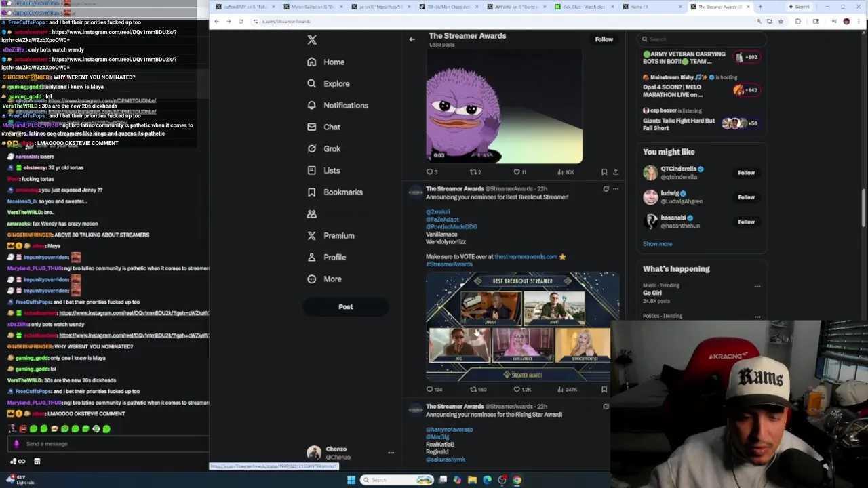Open Premium in the X sidebar

pos(331,235)
